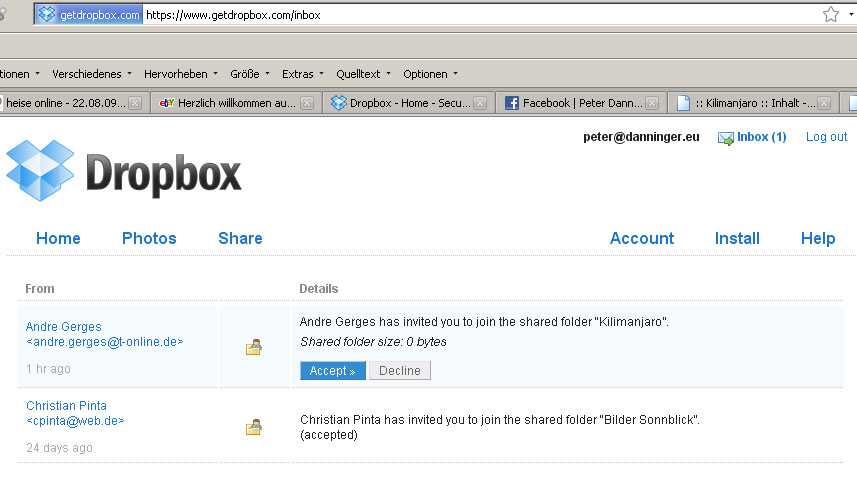Screen dimensions: 857x478
Task: Close the Facebook Peter Dann tab
Action: tap(652, 103)
